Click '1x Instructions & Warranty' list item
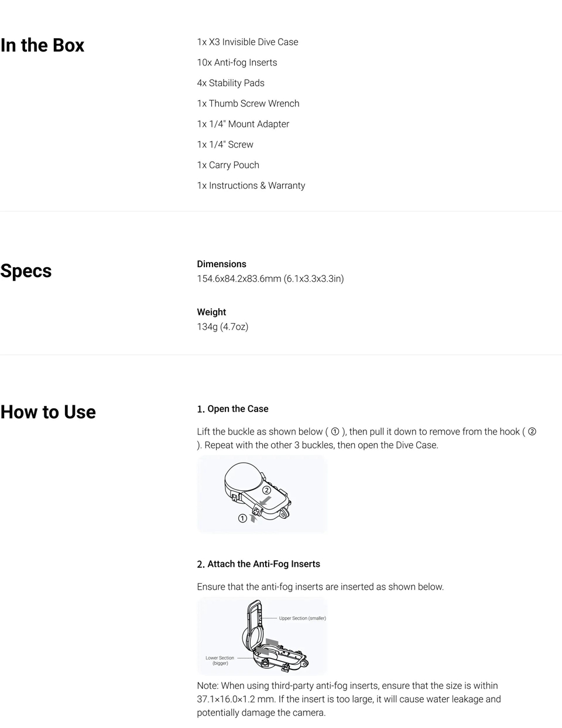The height and width of the screenshot is (728, 562). tap(251, 186)
